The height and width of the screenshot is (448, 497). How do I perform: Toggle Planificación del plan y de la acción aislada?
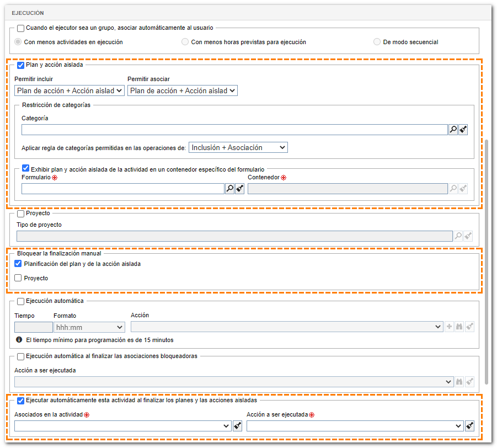pos(18,264)
